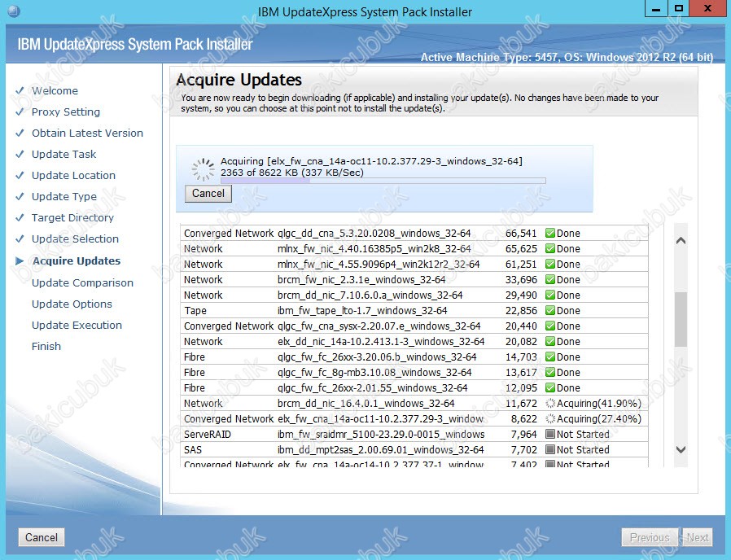Click the Next button

point(698,537)
